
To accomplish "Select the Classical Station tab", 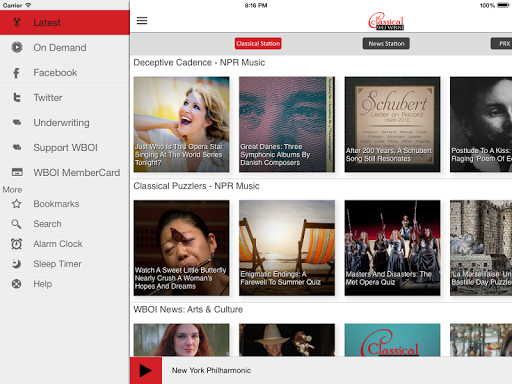I will 258,44.
